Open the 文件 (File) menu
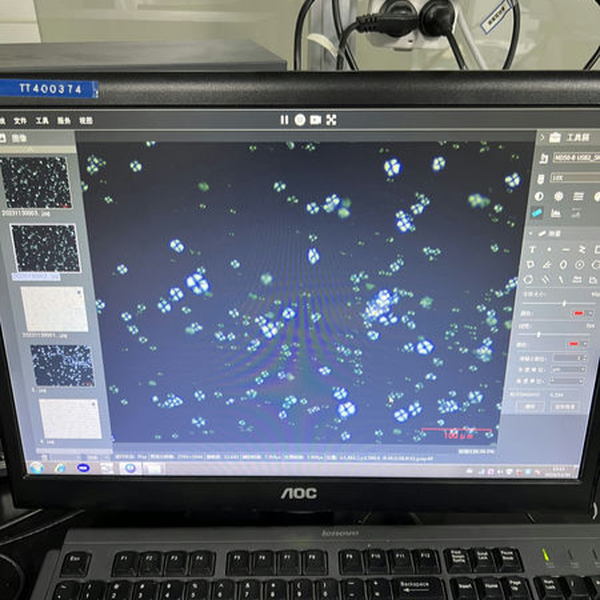600x600 pixels. [x=19, y=119]
